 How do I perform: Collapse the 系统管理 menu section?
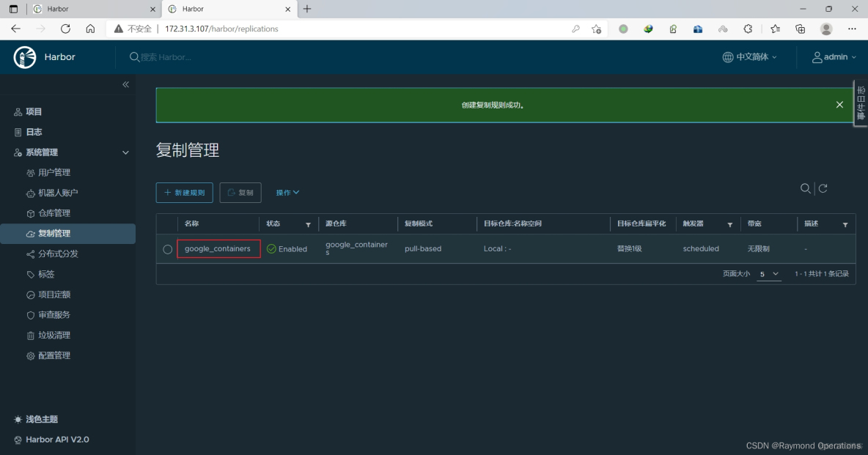[x=125, y=152]
